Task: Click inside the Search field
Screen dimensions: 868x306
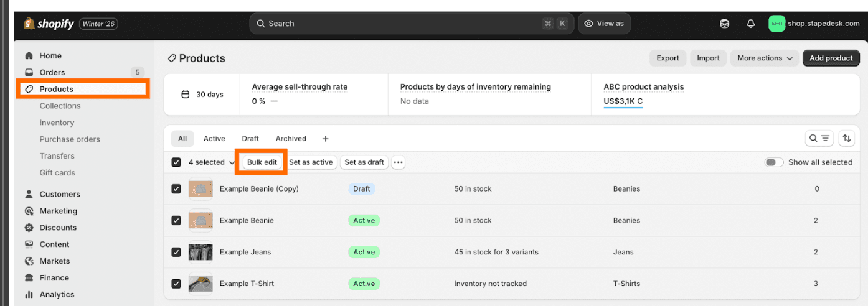Action: [411, 24]
